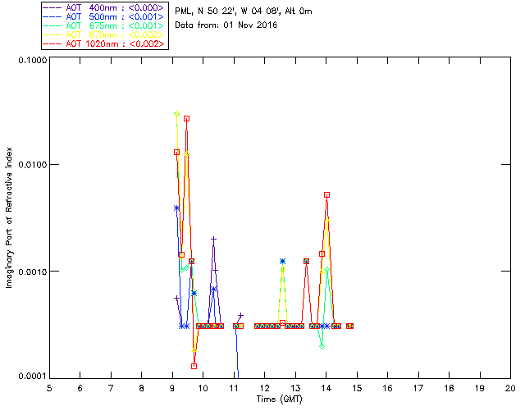Click the x-axis tick label 12
This screenshot has height=420, width=525.
point(264,388)
